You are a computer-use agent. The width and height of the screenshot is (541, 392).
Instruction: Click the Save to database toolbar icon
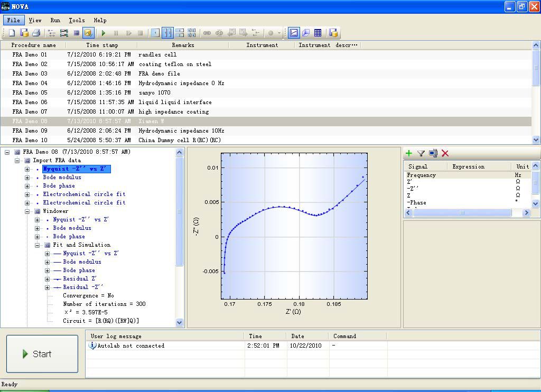click(24, 33)
